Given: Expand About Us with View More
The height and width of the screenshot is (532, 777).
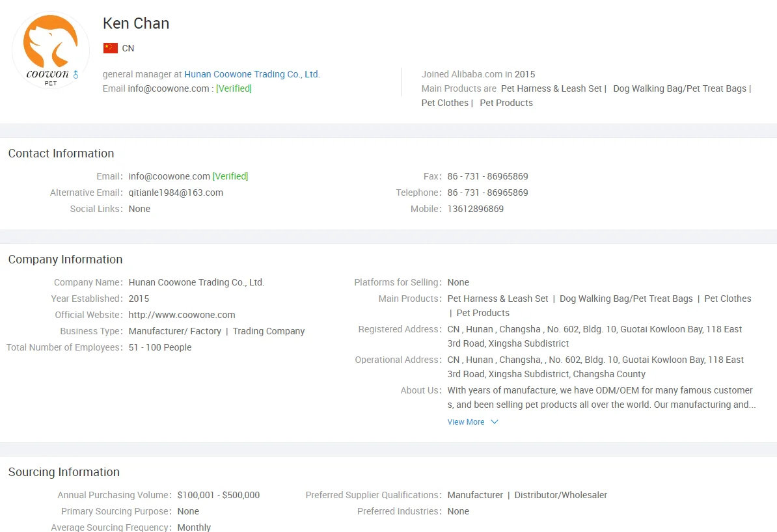Looking at the screenshot, I should [x=466, y=422].
